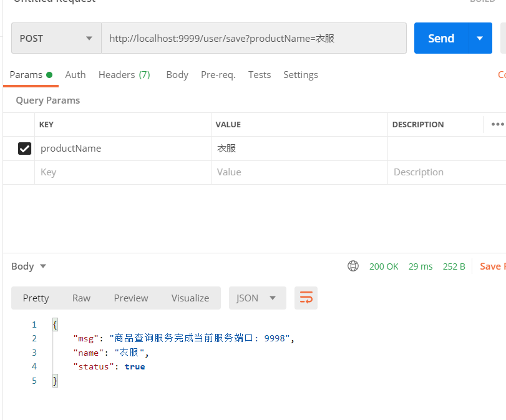The height and width of the screenshot is (420, 506).
Task: Select the Visualize view button
Action: (190, 298)
